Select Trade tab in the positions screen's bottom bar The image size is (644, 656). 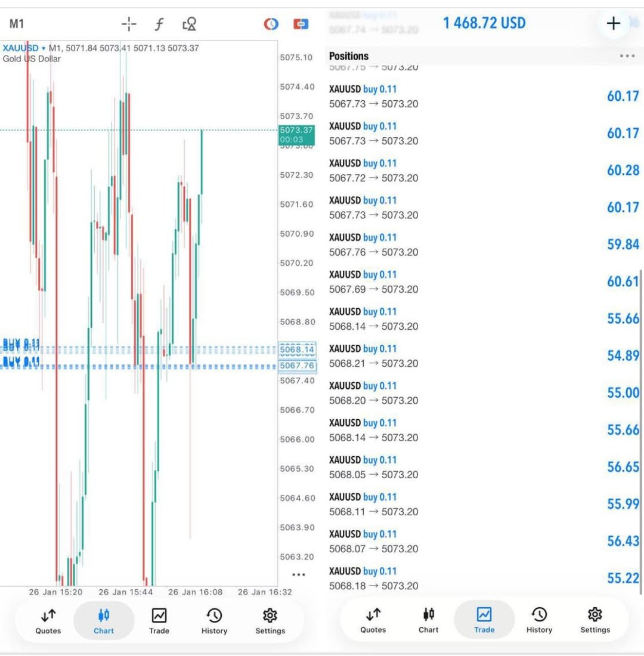coord(484,620)
